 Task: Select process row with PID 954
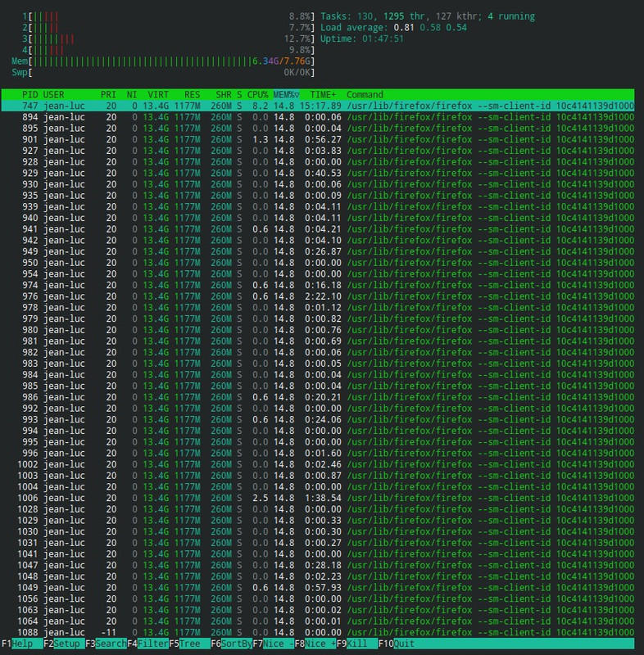[318, 274]
